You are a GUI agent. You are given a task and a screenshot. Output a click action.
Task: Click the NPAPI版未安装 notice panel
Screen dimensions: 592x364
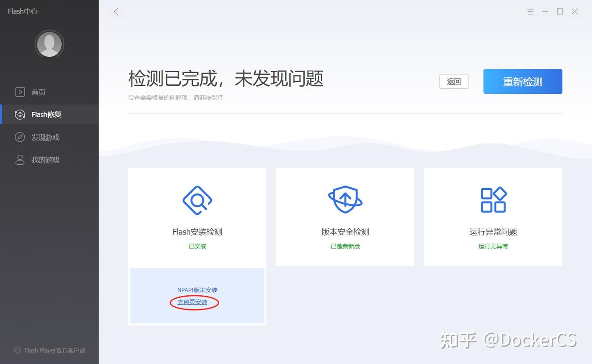pos(197,290)
